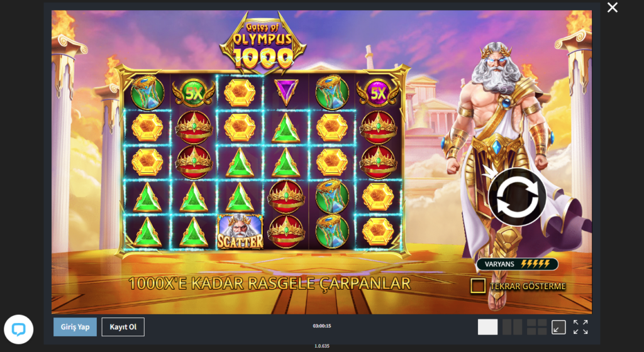644x352 pixels.
Task: Click the hourglass symbol in the top-left reel
Action: point(147,93)
